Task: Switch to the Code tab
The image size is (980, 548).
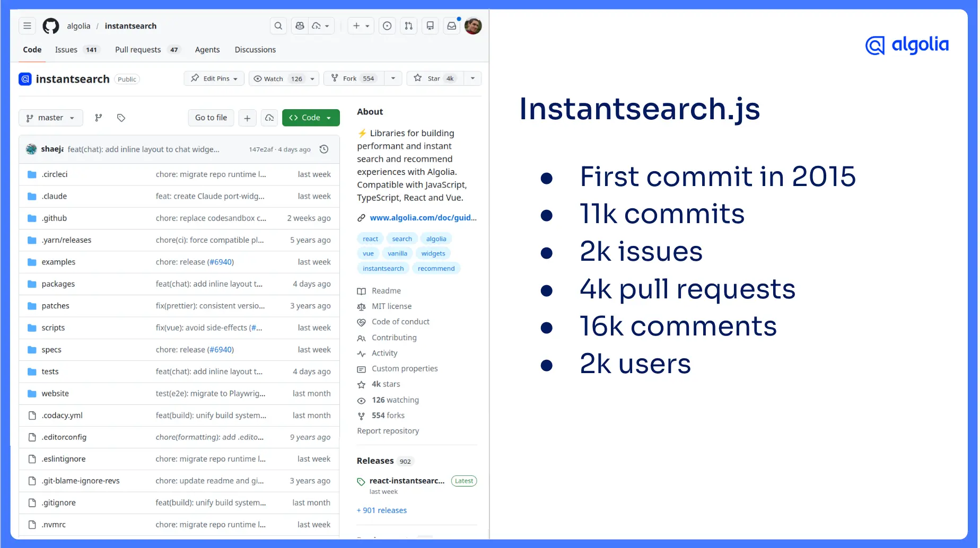Action: [x=32, y=49]
